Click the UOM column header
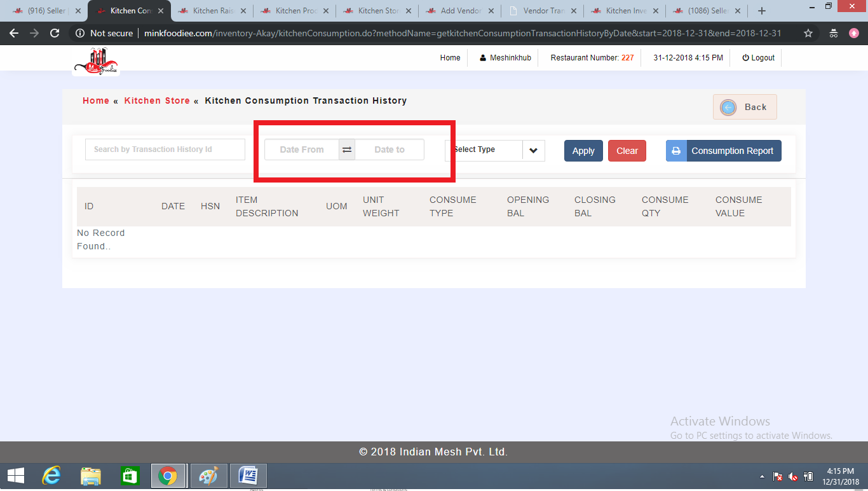Viewport: 868px width, 491px height. (337, 206)
